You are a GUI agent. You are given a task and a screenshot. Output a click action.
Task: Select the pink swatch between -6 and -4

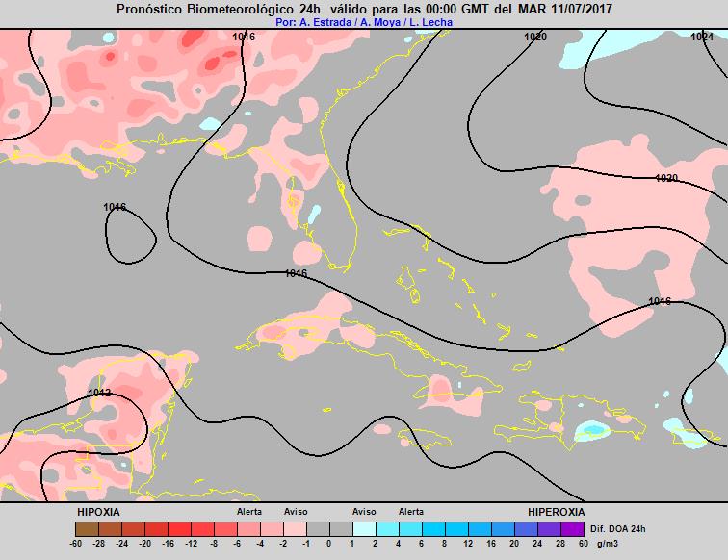248,529
